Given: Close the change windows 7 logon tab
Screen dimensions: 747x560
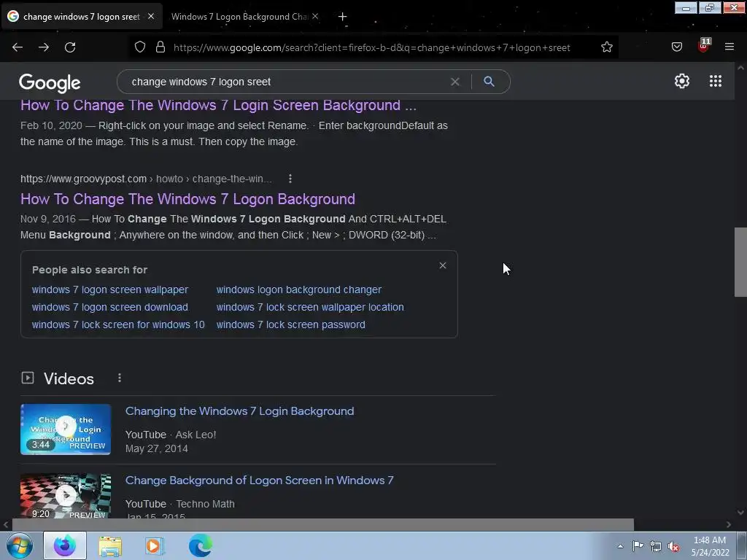Looking at the screenshot, I should coord(150,16).
